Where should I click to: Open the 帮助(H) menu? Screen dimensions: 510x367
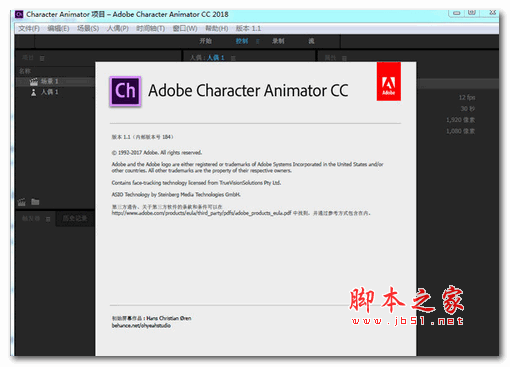point(217,28)
